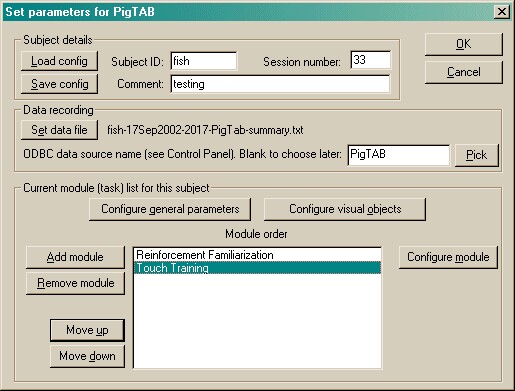The width and height of the screenshot is (515, 391).
Task: Open Set data file chooser
Action: [59, 130]
